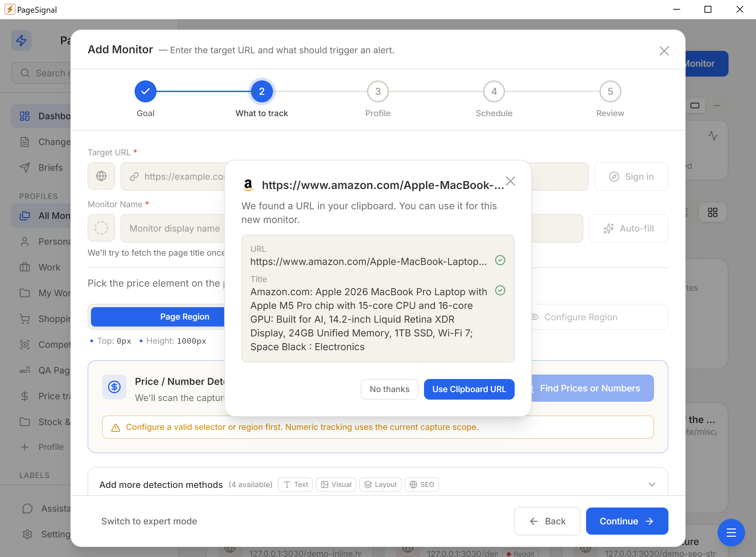Image resolution: width=756 pixels, height=557 pixels.
Task: Click Add Monitor button behind dialog
Action: 707,64
